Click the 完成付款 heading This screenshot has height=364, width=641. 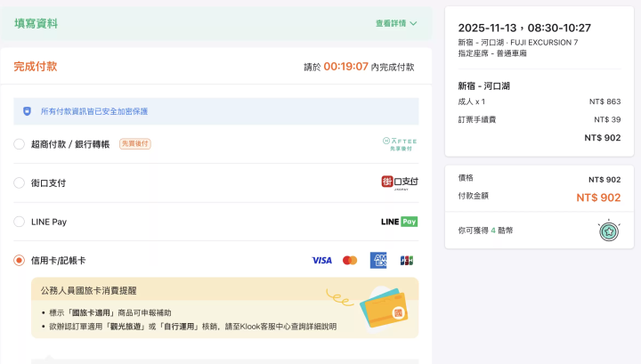[36, 67]
